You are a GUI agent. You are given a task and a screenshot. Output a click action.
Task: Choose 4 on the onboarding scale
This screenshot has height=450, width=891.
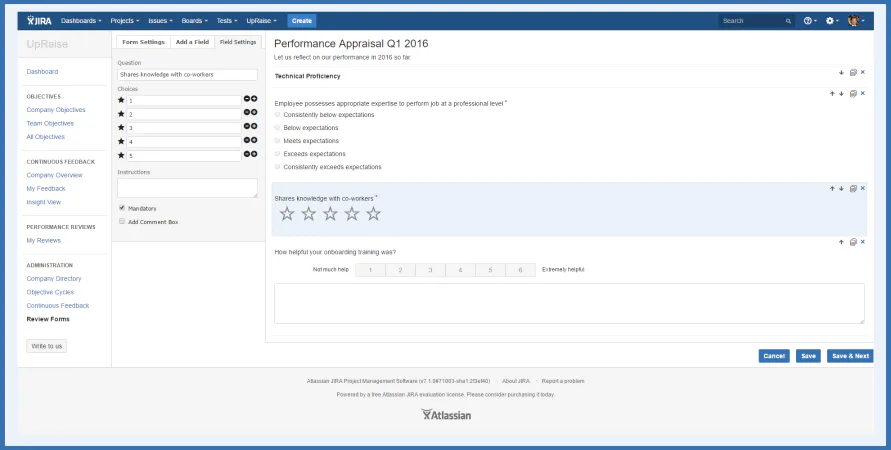click(x=460, y=270)
